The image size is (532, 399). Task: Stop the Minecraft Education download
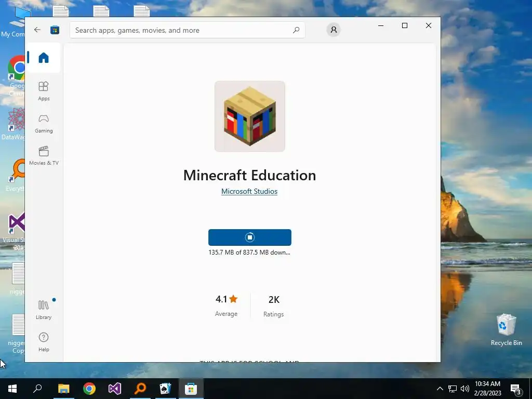tap(250, 237)
